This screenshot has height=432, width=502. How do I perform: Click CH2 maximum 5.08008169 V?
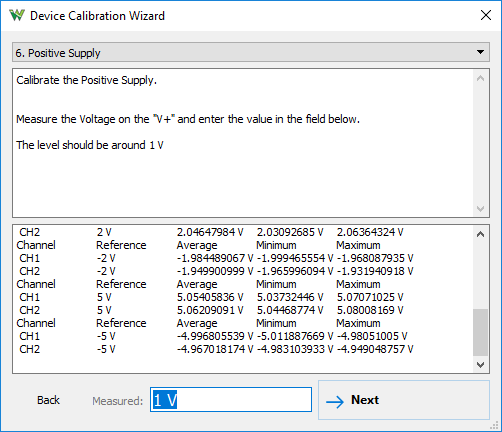[370, 310]
